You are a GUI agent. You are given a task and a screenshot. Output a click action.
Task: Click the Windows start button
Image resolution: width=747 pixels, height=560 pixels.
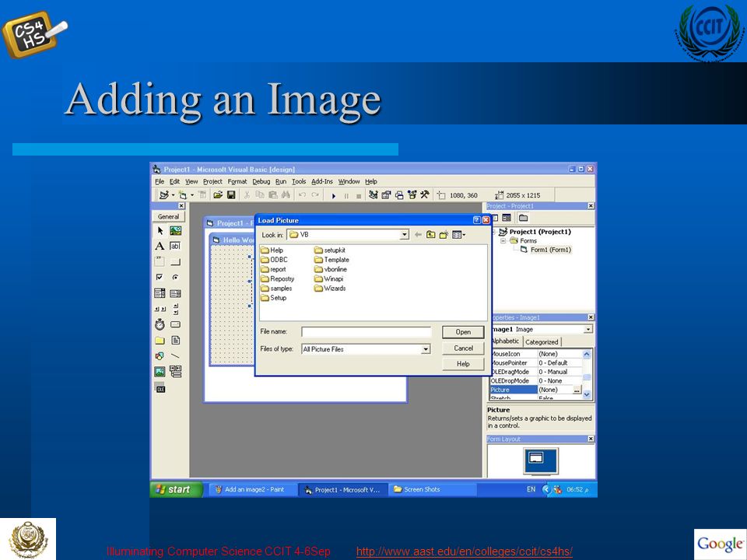[x=177, y=489]
